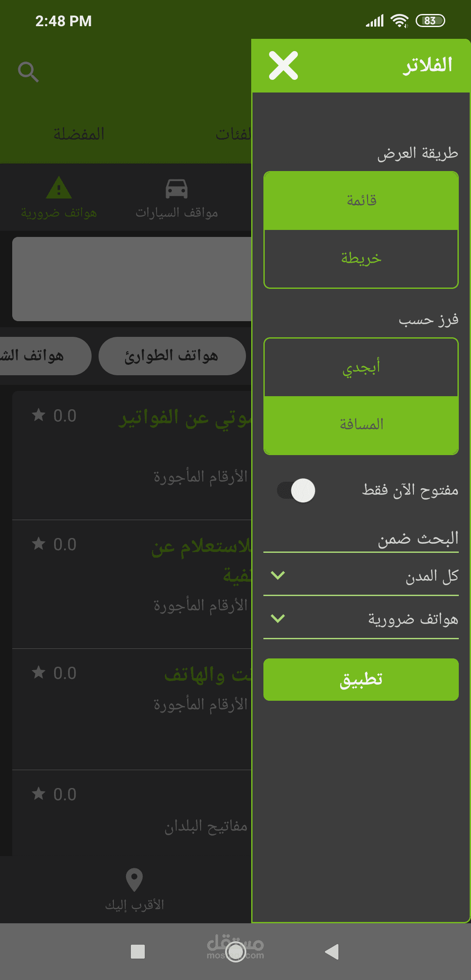The image size is (471, 980).
Task: Open the gray banner placeholder
Action: pyautogui.click(x=132, y=279)
